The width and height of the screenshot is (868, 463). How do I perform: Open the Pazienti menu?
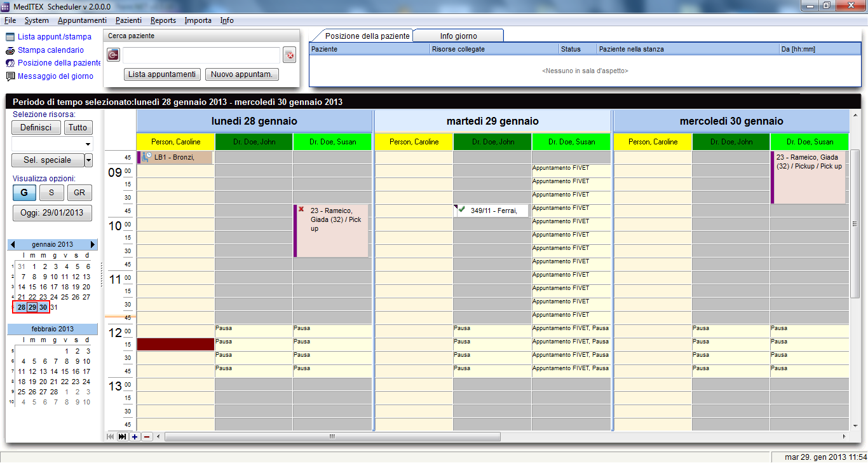[x=128, y=20]
